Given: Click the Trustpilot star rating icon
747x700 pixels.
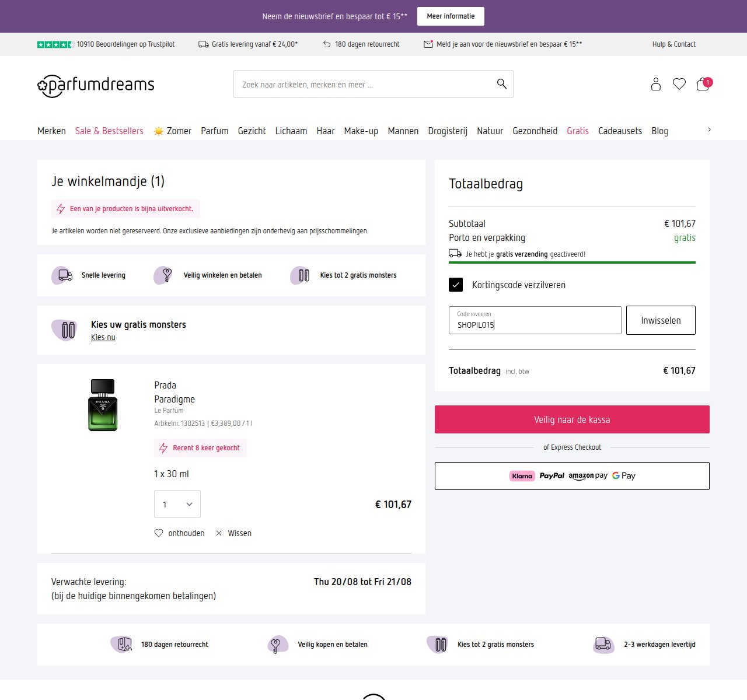Looking at the screenshot, I should (x=55, y=44).
